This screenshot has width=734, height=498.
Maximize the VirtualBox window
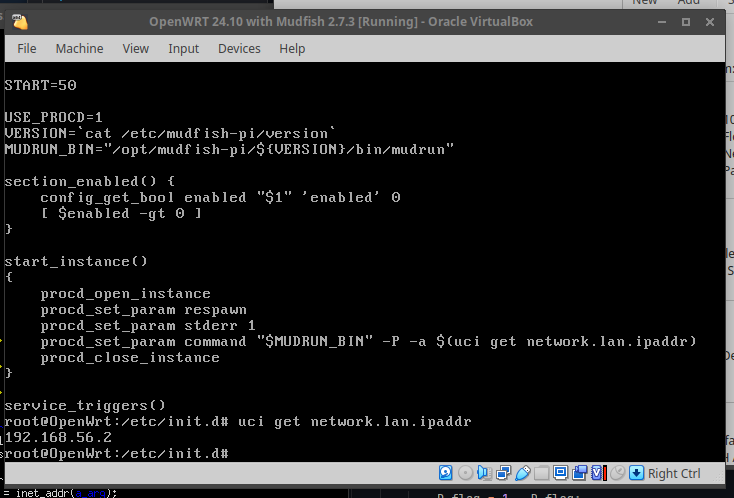pyautogui.click(x=686, y=22)
